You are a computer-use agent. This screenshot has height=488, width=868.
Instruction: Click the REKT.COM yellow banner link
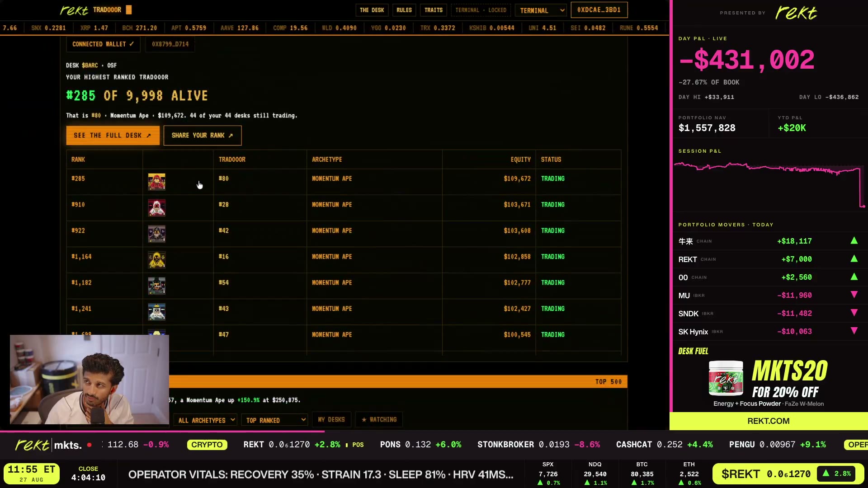click(x=769, y=421)
